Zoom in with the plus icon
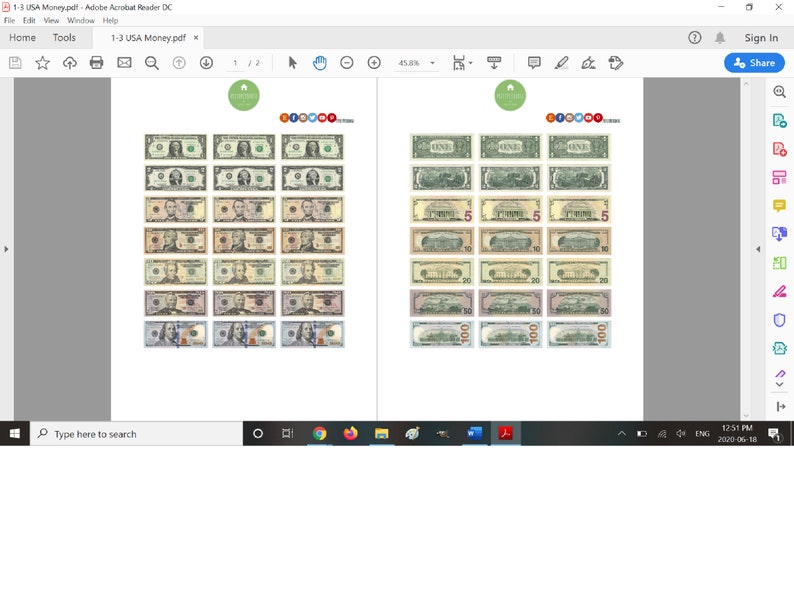The width and height of the screenshot is (794, 613). pyautogui.click(x=374, y=63)
